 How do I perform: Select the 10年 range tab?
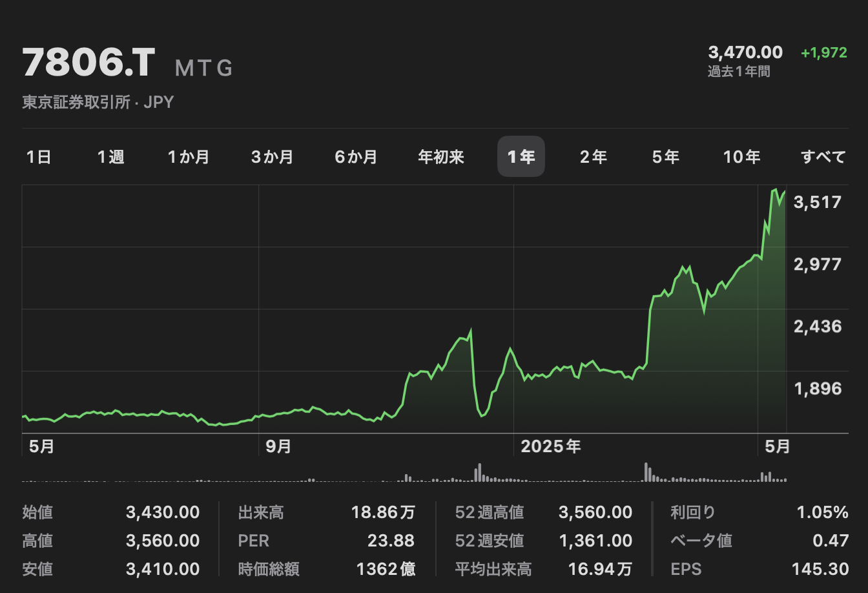pyautogui.click(x=742, y=157)
